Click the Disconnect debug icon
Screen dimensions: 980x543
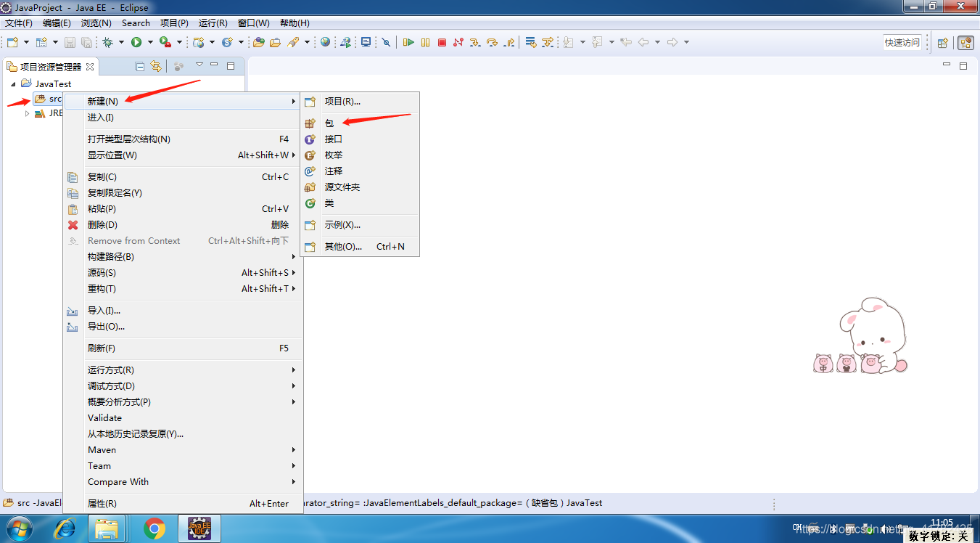point(458,42)
